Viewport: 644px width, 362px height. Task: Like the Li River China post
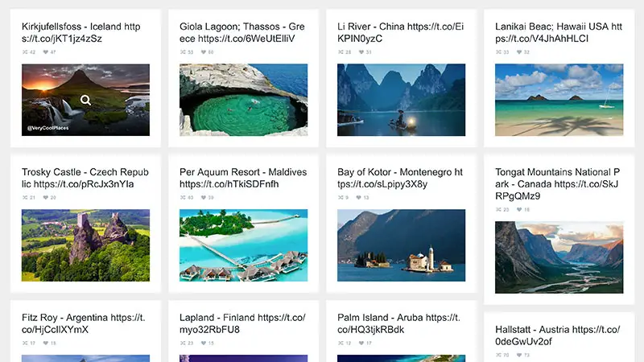361,52
